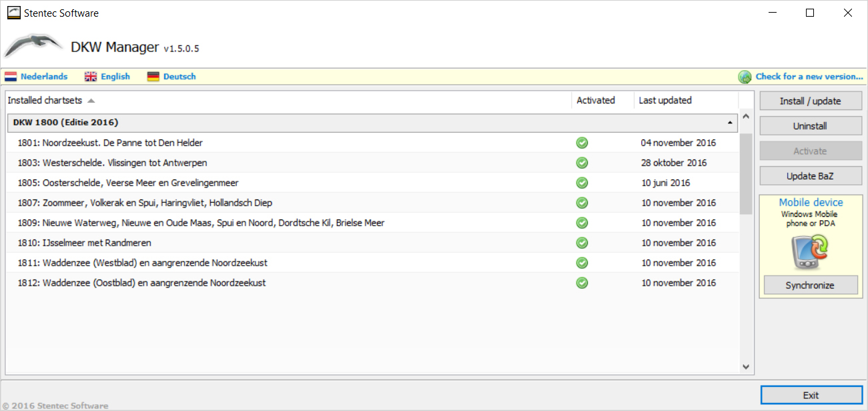Click the vertical scrollbar thumb
Image resolution: width=868 pixels, height=411 pixels.
click(x=746, y=173)
